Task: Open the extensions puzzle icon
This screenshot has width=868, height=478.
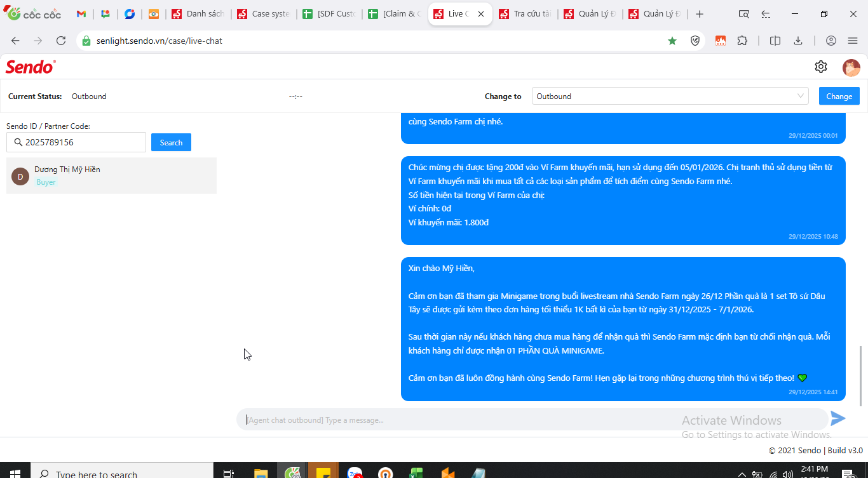Action: pyautogui.click(x=742, y=41)
